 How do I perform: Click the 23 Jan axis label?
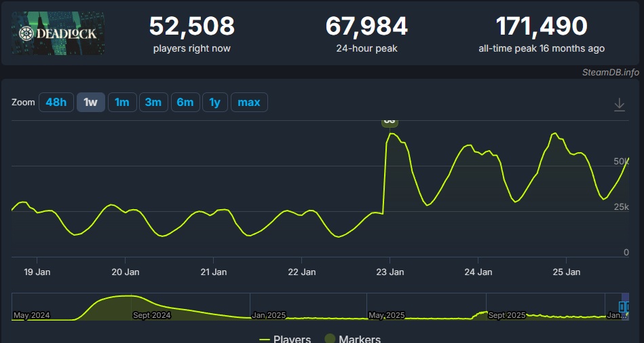point(390,272)
